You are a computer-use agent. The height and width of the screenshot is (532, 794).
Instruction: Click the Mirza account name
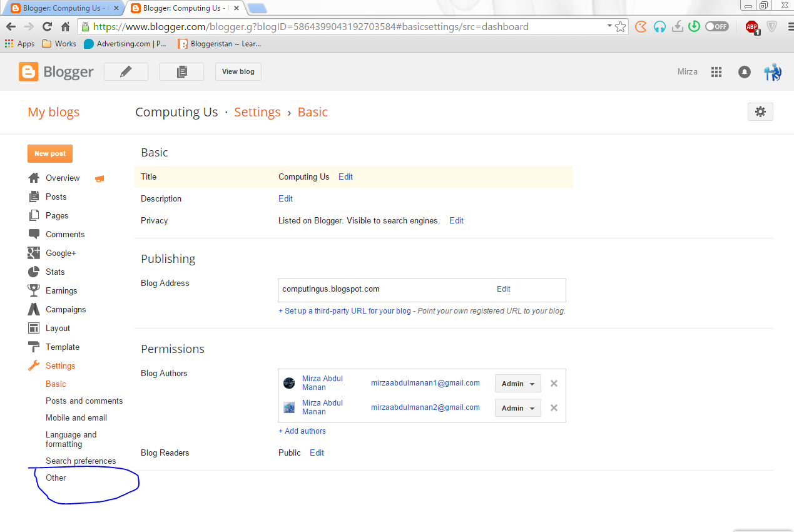click(x=687, y=72)
